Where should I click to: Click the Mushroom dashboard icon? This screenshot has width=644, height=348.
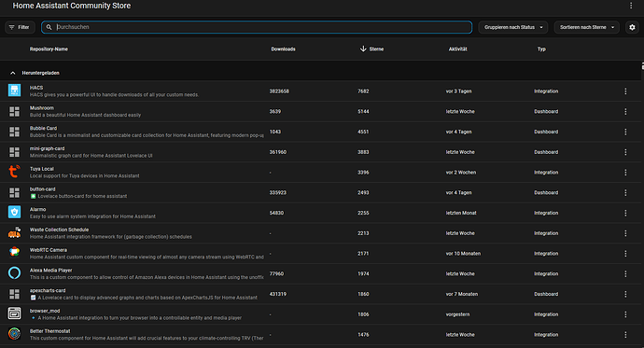[x=14, y=112]
